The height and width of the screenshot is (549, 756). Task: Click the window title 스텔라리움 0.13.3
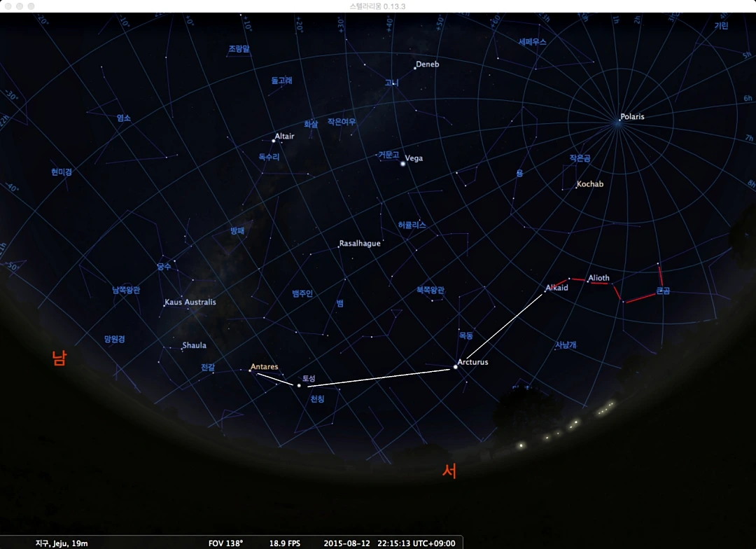point(377,6)
